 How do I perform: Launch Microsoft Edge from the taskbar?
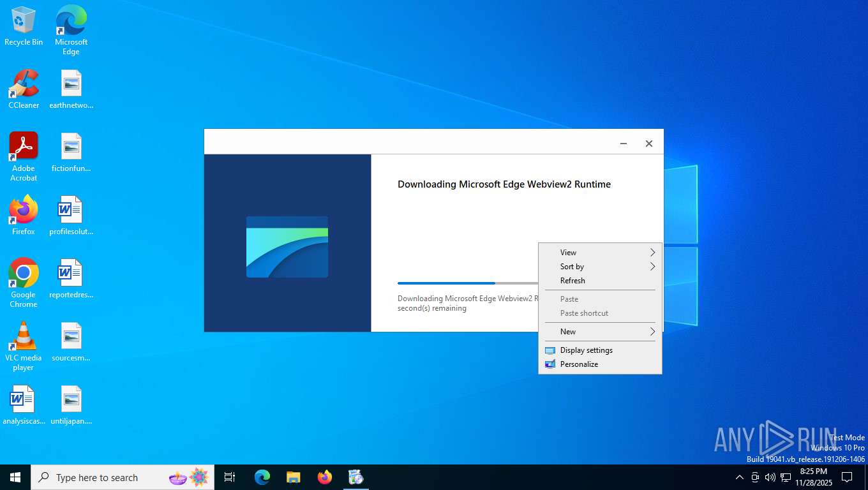pos(262,477)
